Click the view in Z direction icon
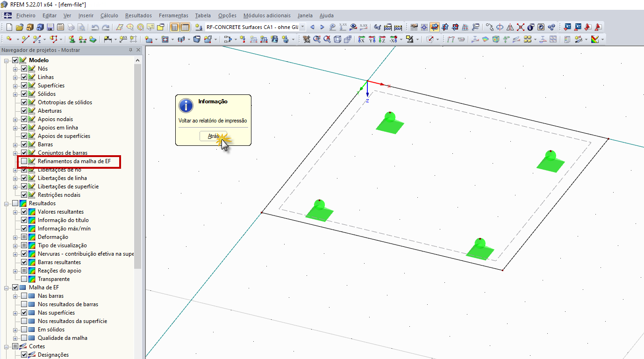The image size is (644, 359). coord(382,39)
